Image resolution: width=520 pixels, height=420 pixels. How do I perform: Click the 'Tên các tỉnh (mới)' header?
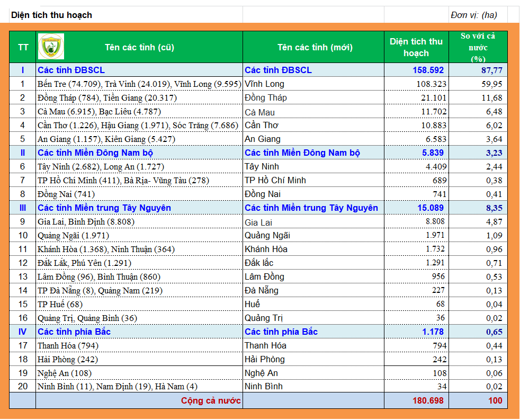(315, 47)
